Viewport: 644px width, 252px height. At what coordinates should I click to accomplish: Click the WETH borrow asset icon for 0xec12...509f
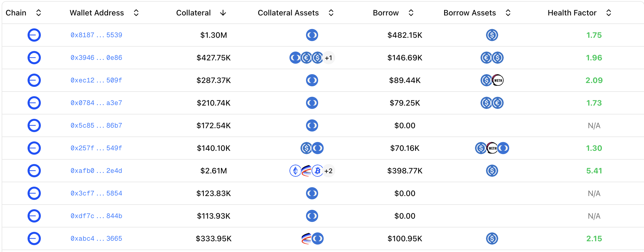coord(498,80)
